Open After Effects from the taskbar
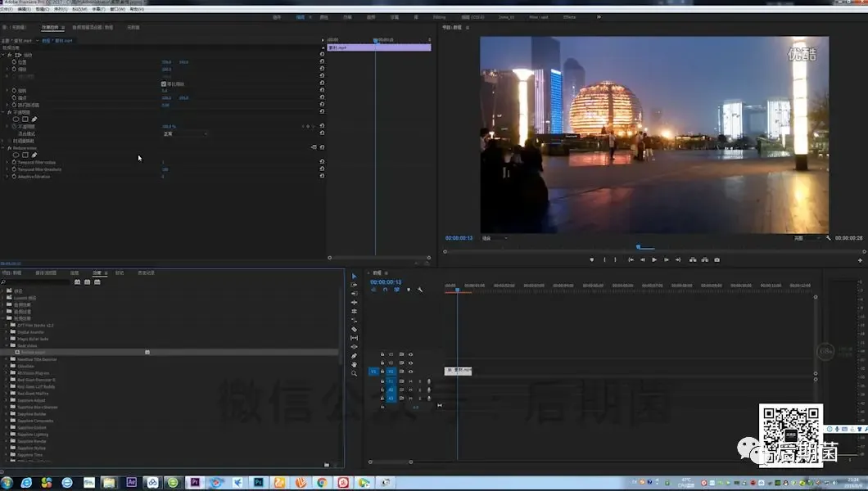This screenshot has width=868, height=491. (131, 483)
